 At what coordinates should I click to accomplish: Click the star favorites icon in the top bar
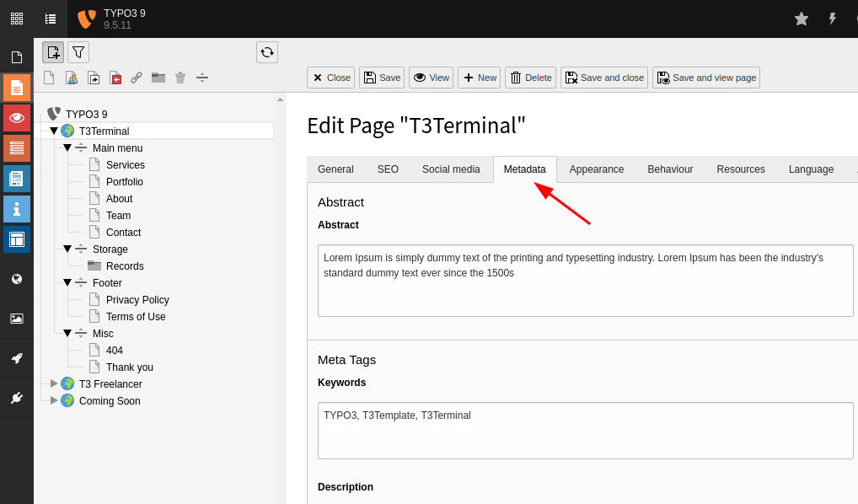coord(801,18)
